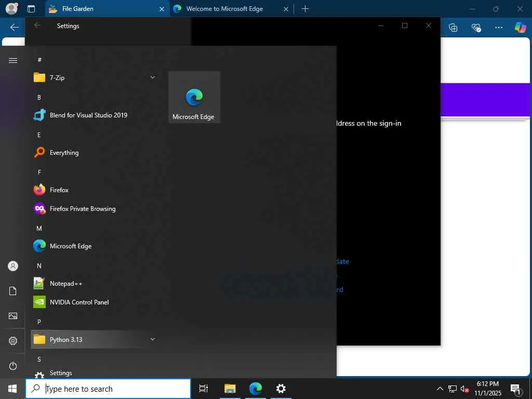Open Task View on the taskbar
Viewport: 532px width, 399px height.
203,389
